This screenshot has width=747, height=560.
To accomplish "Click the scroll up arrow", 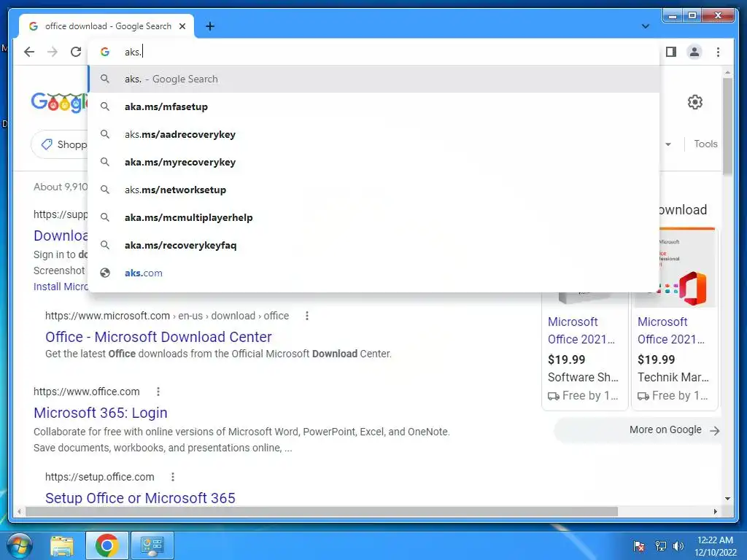I will click(727, 72).
